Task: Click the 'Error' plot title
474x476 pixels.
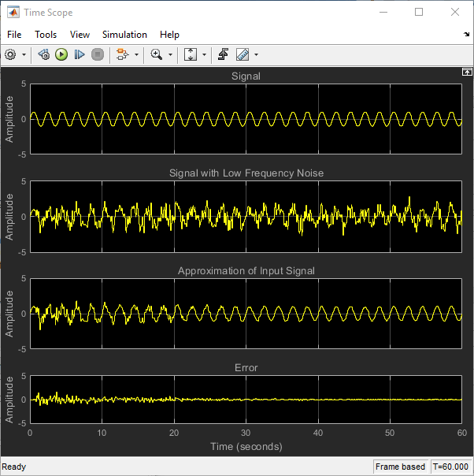Action: click(246, 368)
